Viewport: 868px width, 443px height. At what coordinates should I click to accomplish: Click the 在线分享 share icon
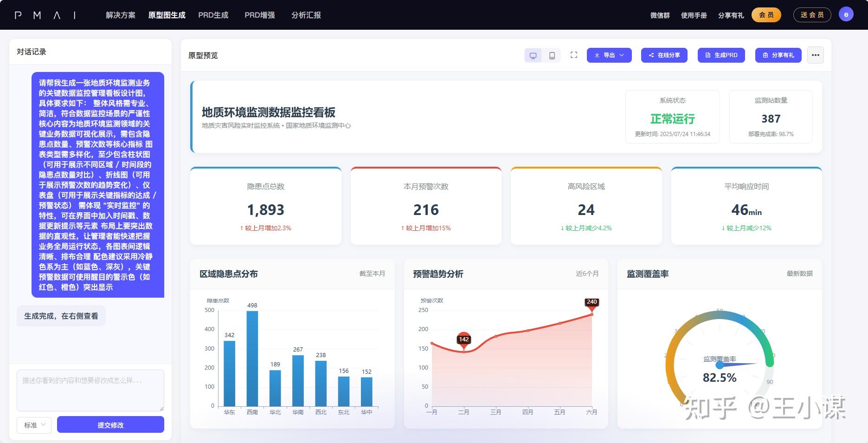tap(650, 55)
